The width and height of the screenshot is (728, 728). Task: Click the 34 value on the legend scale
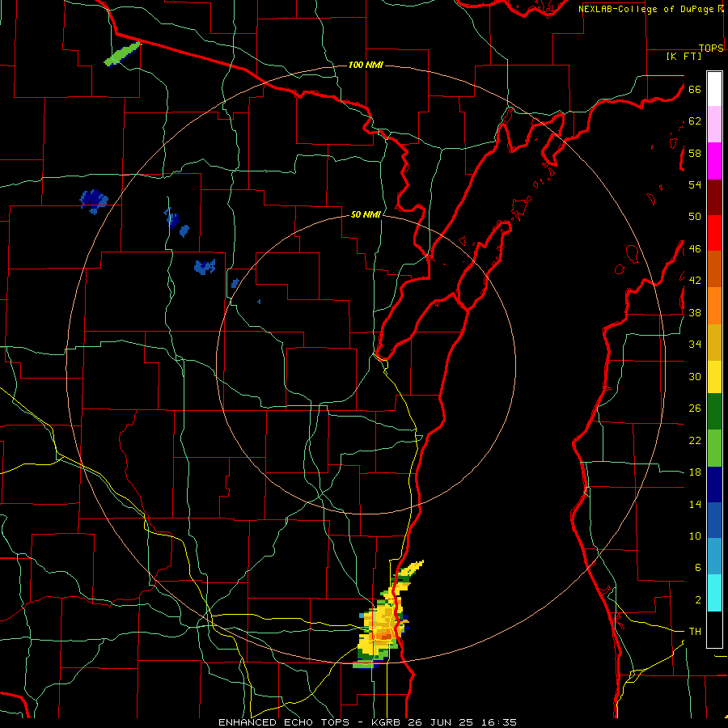[695, 345]
